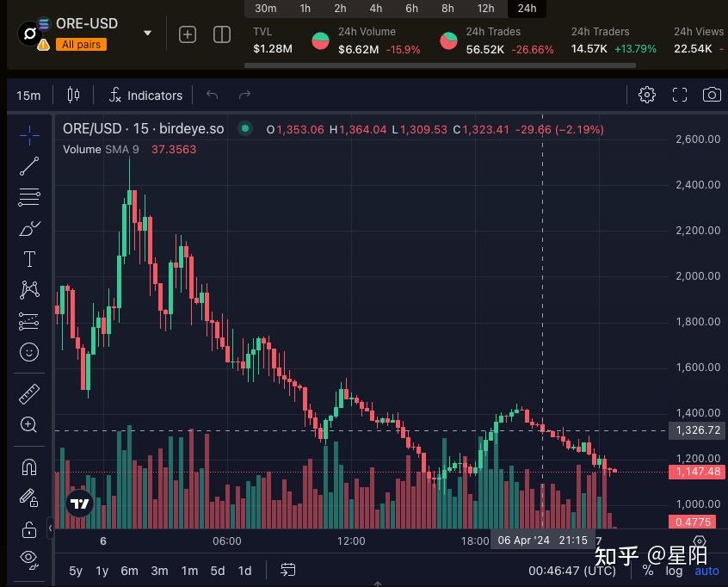Select the 8h stats tab
This screenshot has height=587, width=728.
(x=447, y=9)
